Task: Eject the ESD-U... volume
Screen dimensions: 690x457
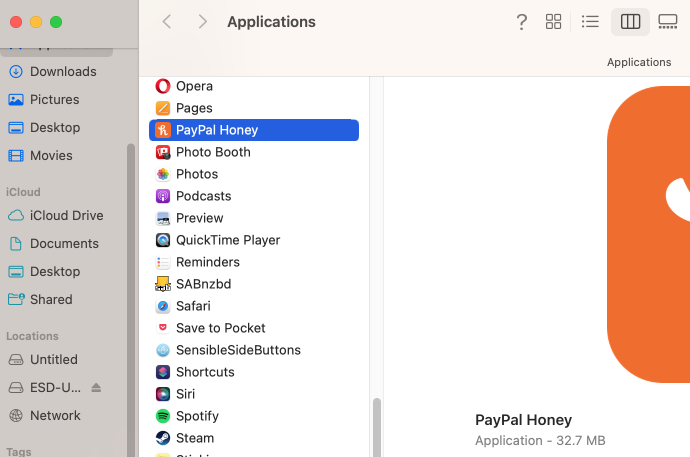Action: click(96, 388)
